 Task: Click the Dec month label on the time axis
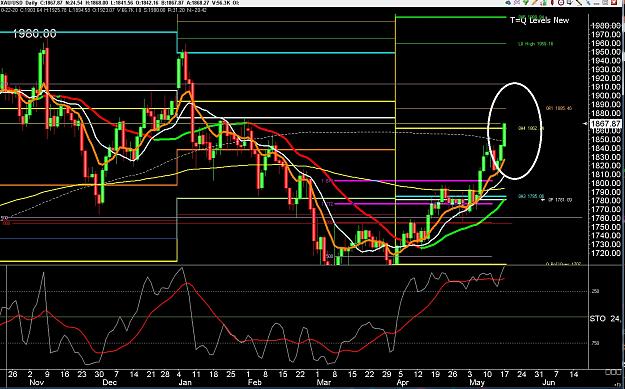point(109,382)
